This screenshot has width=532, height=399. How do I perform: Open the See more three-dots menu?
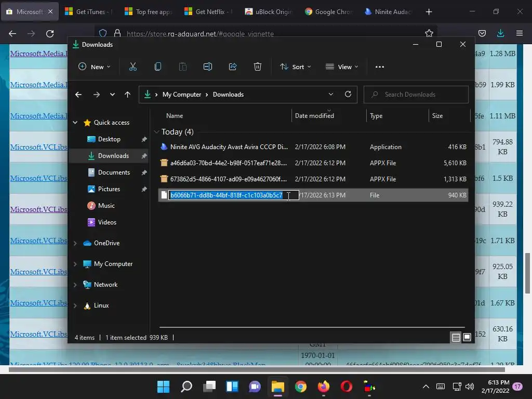point(380,67)
